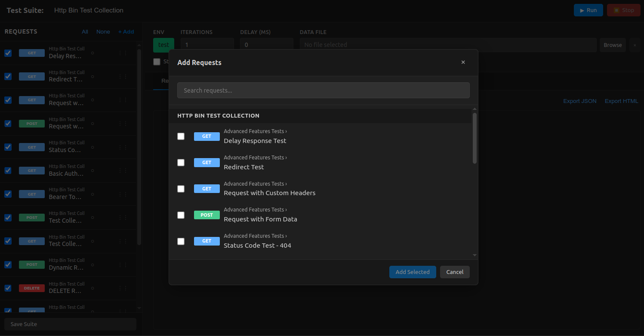Screen dimensions: 644x336
Task: Click the Redirect Test title in dialog
Action: coord(244,167)
